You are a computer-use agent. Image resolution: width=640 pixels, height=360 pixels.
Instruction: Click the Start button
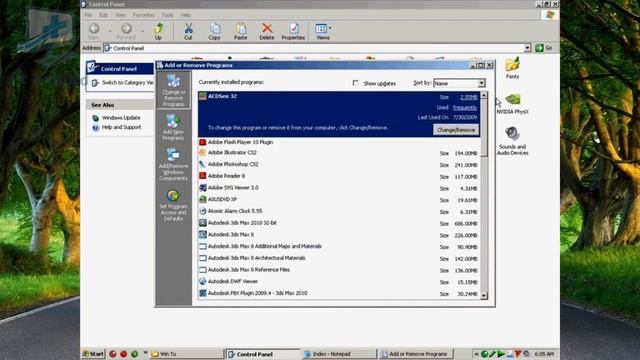tap(93, 354)
